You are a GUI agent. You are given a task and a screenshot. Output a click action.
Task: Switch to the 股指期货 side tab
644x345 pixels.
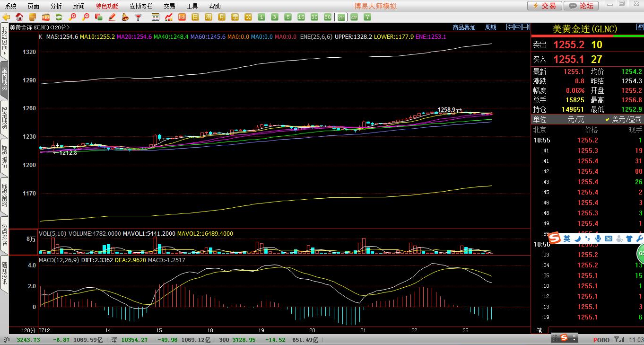point(4,118)
